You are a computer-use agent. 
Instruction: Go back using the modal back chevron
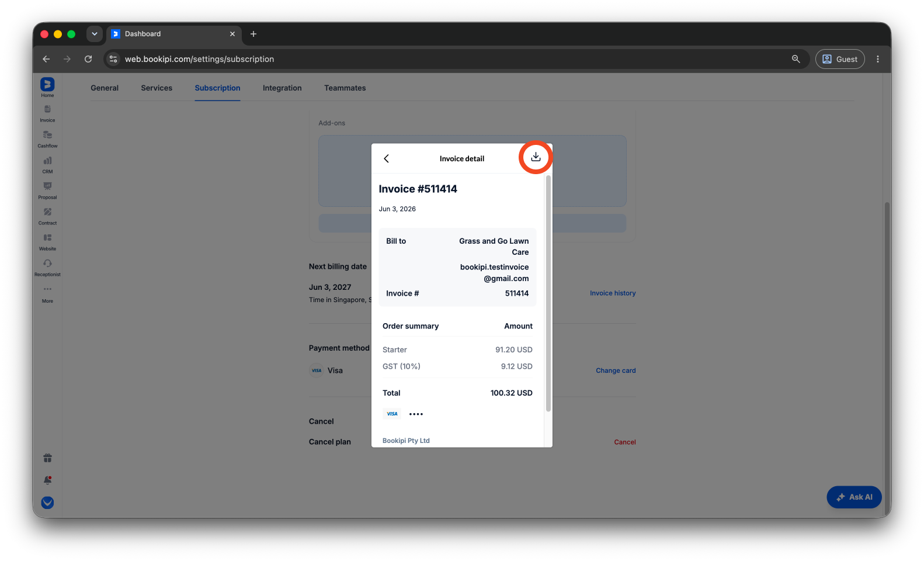pyautogui.click(x=386, y=158)
